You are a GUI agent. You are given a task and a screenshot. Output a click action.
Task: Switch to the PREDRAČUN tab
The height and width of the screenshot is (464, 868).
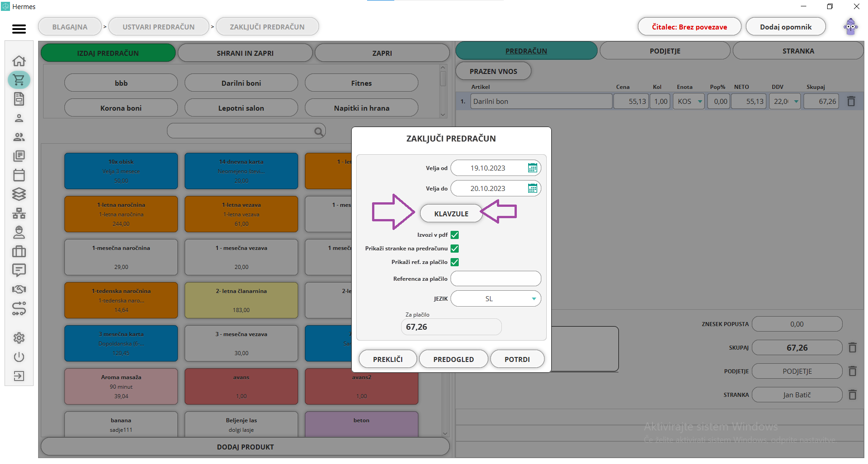526,51
